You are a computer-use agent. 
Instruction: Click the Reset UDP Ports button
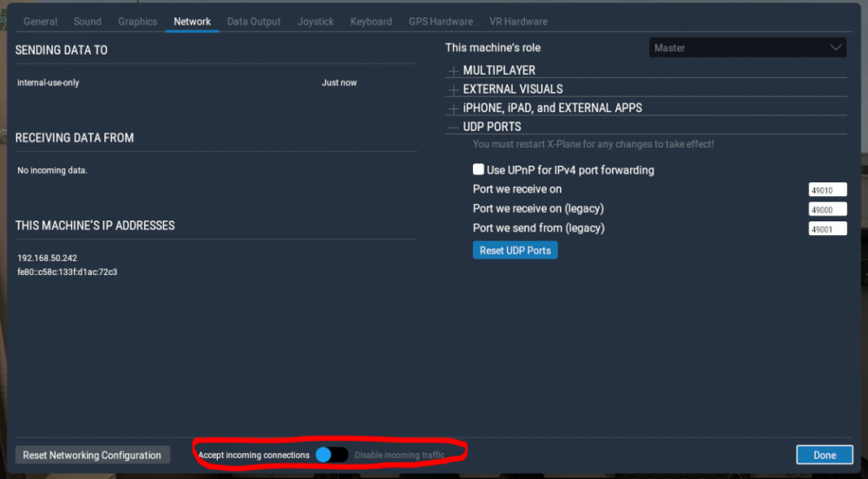click(x=516, y=250)
